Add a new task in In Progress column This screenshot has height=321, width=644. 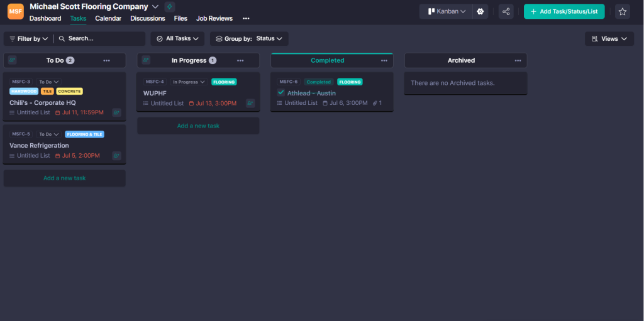(x=198, y=126)
